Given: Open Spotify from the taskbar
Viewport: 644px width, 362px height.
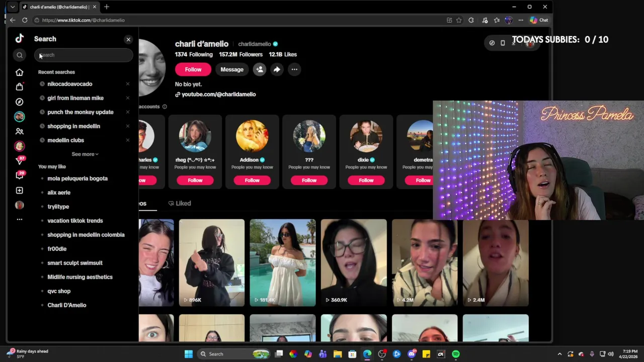Looking at the screenshot, I should pos(456,354).
